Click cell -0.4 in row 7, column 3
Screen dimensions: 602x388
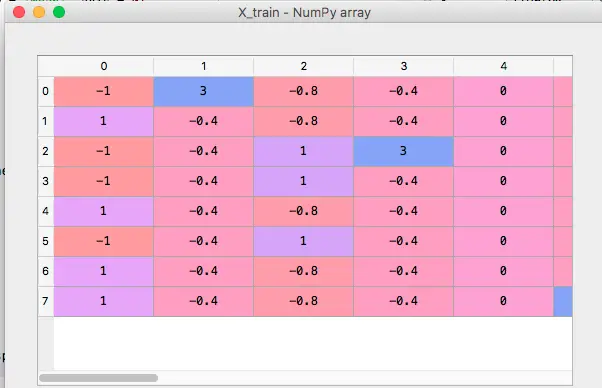(x=404, y=301)
